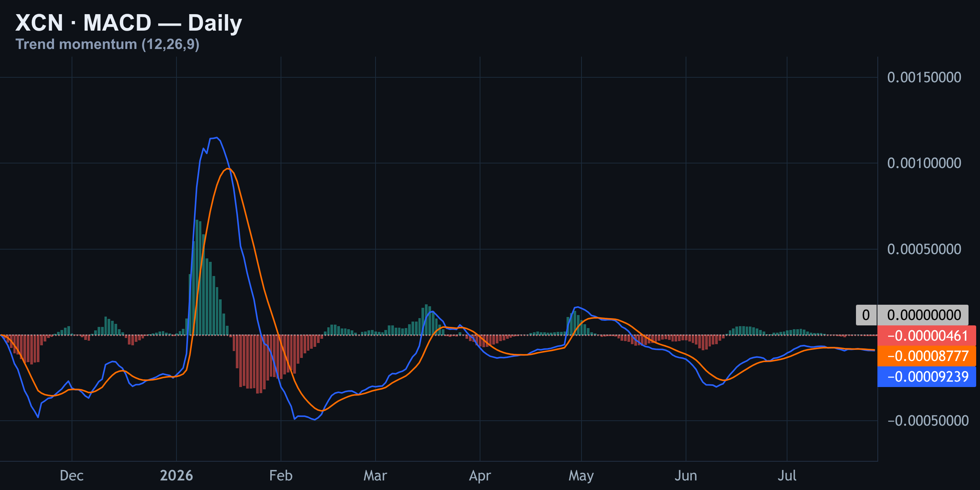The height and width of the screenshot is (490, 980).
Task: Click the small gray '0' tag
Action: point(866,315)
